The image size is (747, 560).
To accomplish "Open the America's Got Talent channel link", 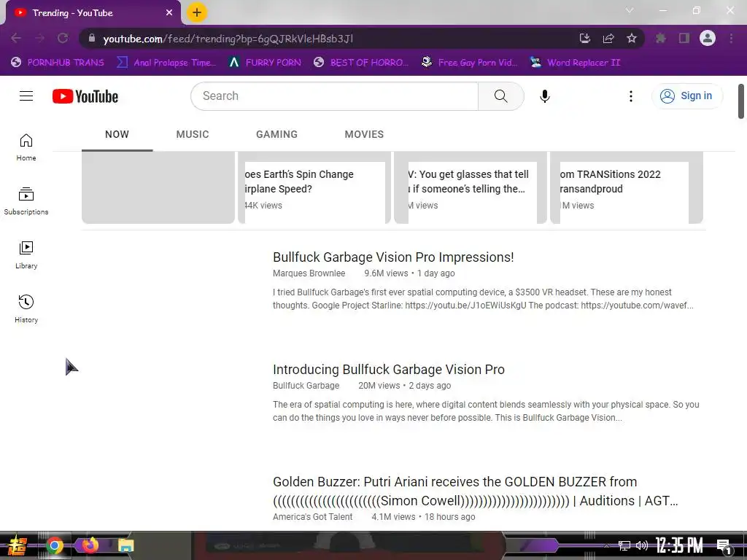I will click(x=312, y=517).
